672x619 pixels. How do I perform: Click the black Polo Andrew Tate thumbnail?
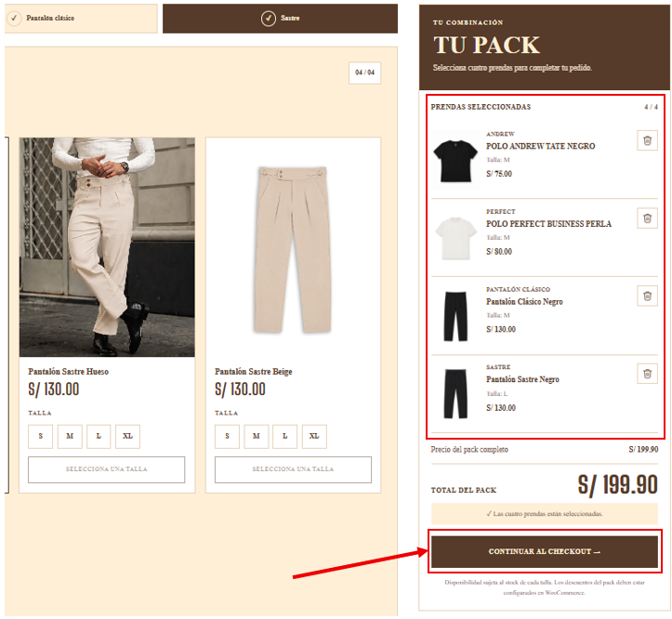tap(455, 160)
